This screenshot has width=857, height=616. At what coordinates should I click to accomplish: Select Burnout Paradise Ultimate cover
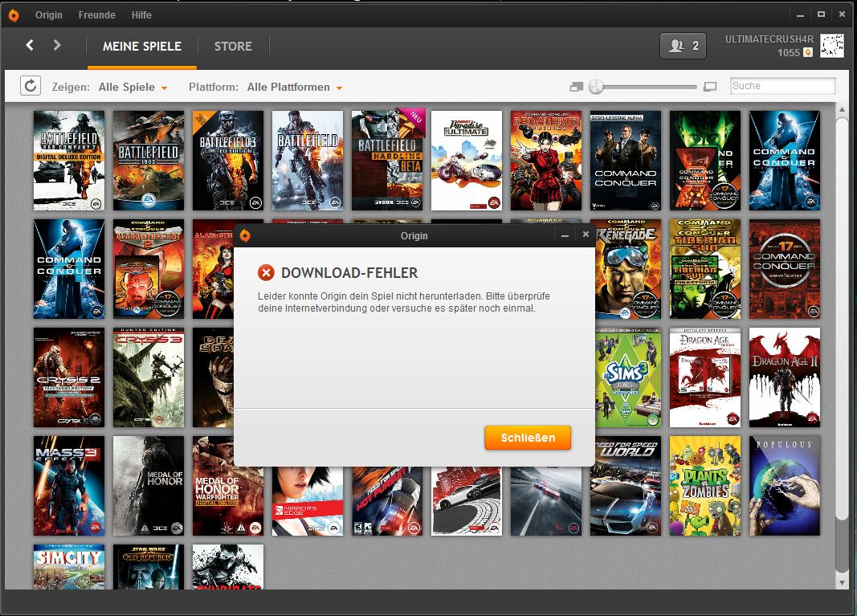(x=467, y=161)
